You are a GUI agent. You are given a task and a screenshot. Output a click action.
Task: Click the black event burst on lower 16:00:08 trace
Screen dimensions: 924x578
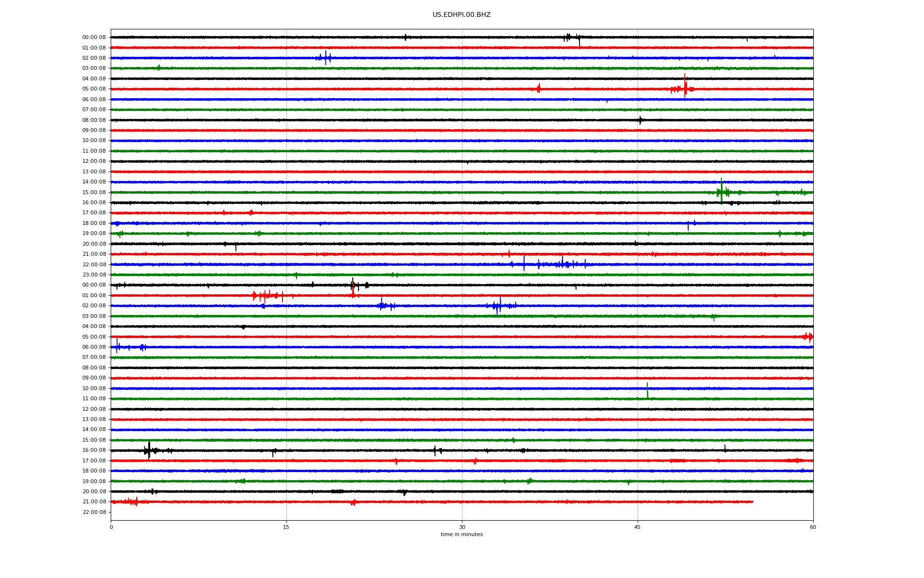click(149, 450)
